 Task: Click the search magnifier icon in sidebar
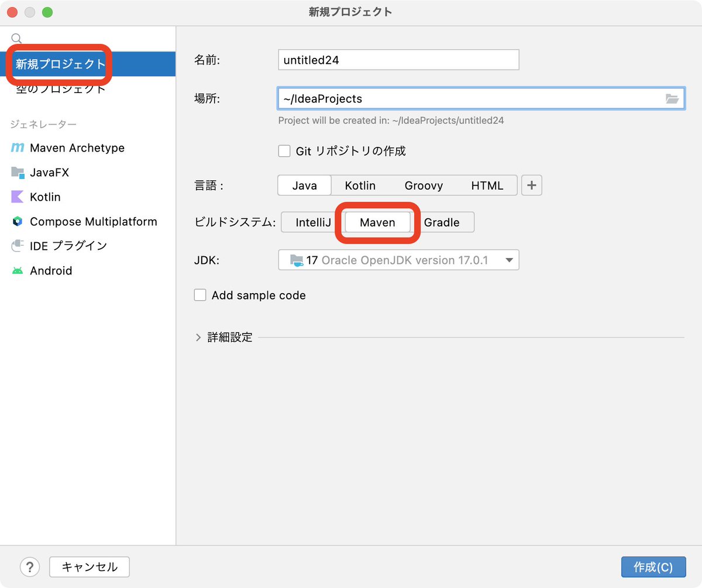(16, 38)
